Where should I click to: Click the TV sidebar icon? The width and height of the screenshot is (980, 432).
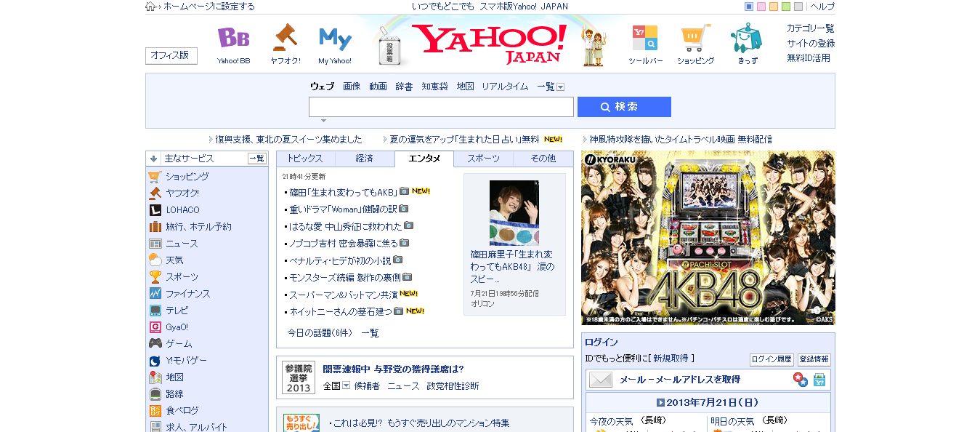(x=155, y=311)
